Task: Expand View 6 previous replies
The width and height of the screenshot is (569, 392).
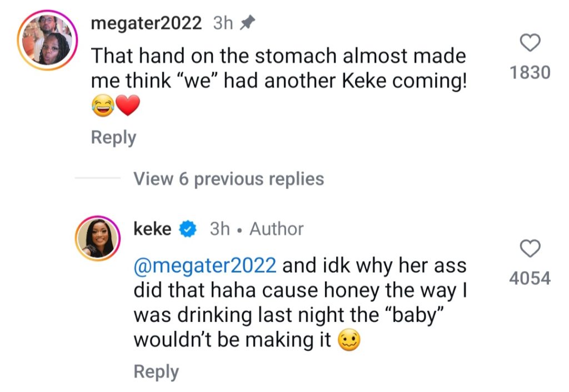Action: tap(229, 179)
